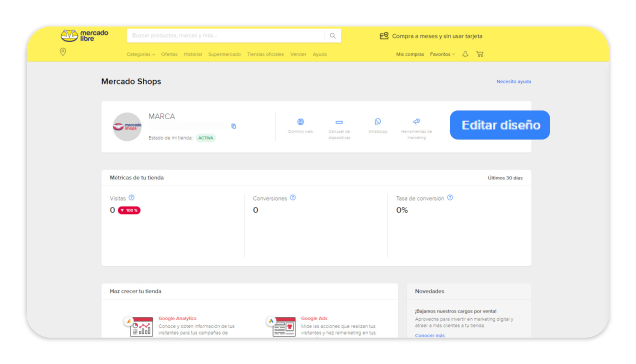
Task: Open the notifications bell icon
Action: coord(465,54)
